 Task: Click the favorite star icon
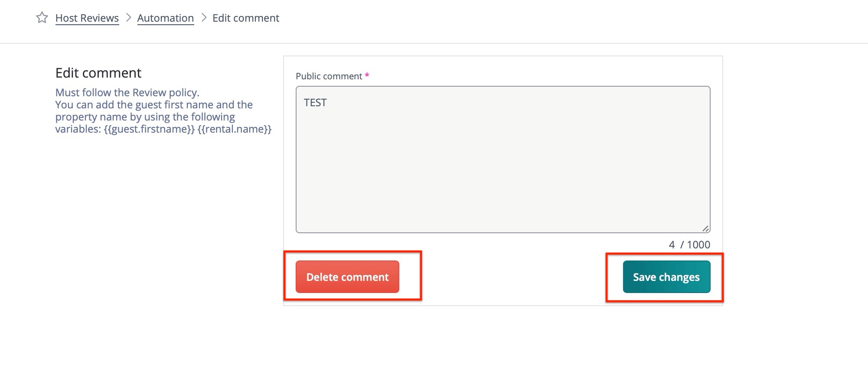point(42,18)
